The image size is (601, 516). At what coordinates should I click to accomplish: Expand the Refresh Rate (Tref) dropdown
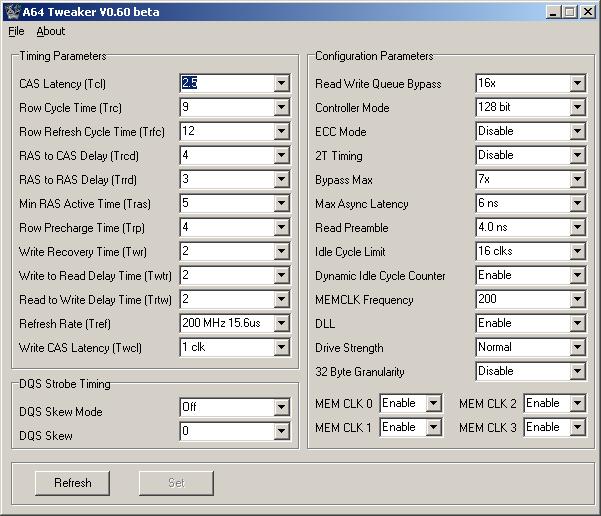click(x=281, y=323)
